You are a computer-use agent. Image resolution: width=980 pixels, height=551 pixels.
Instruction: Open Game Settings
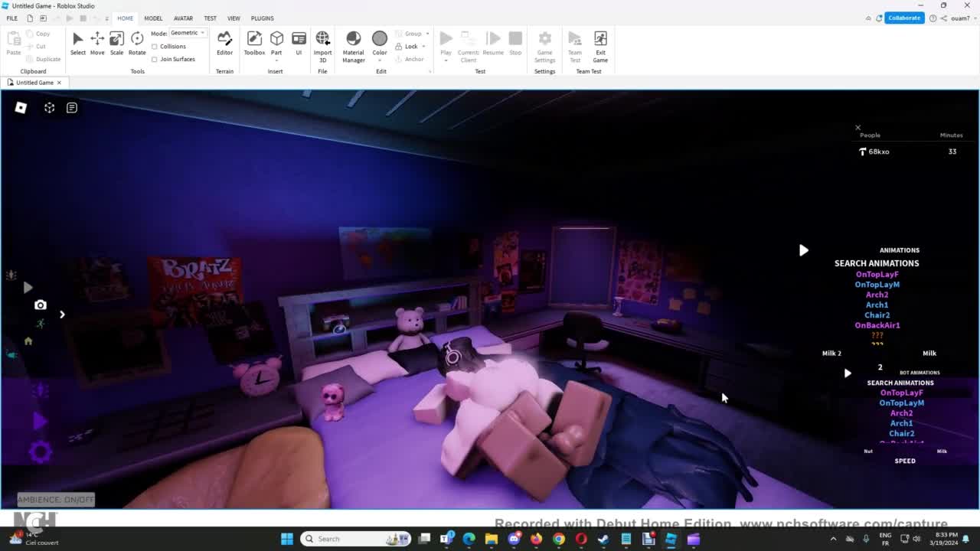(x=544, y=44)
